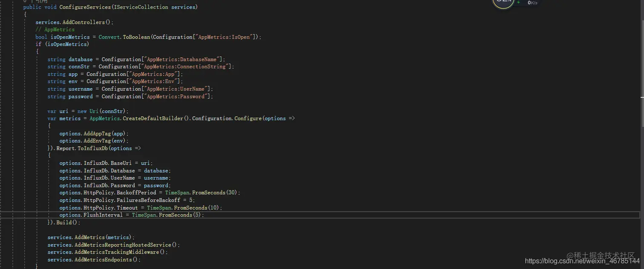This screenshot has width=644, height=269.
Task: Click the "AppMetrics:Password" string literal
Action: coord(177,97)
